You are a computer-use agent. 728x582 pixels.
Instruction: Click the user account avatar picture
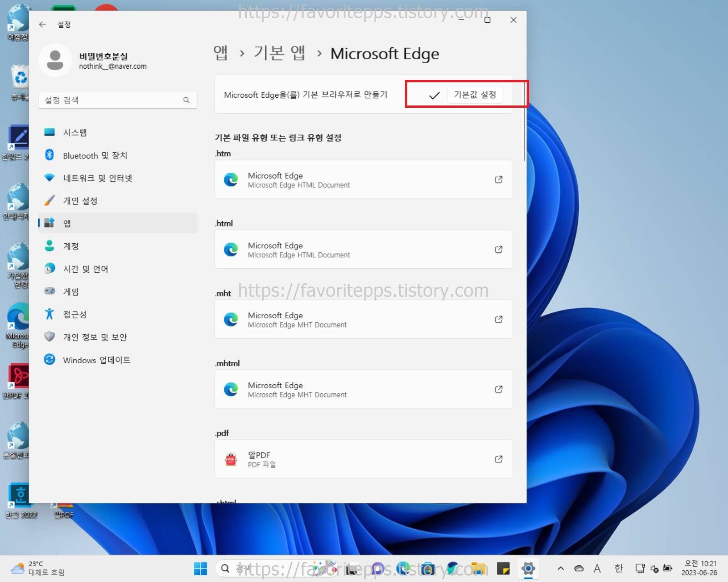coord(55,60)
